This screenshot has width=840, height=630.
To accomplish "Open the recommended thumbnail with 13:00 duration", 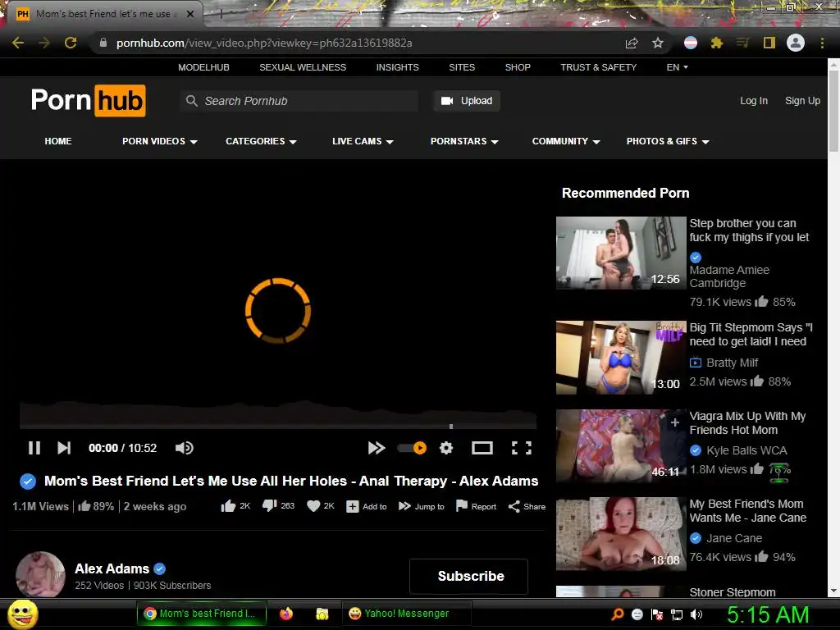I will 621,358.
